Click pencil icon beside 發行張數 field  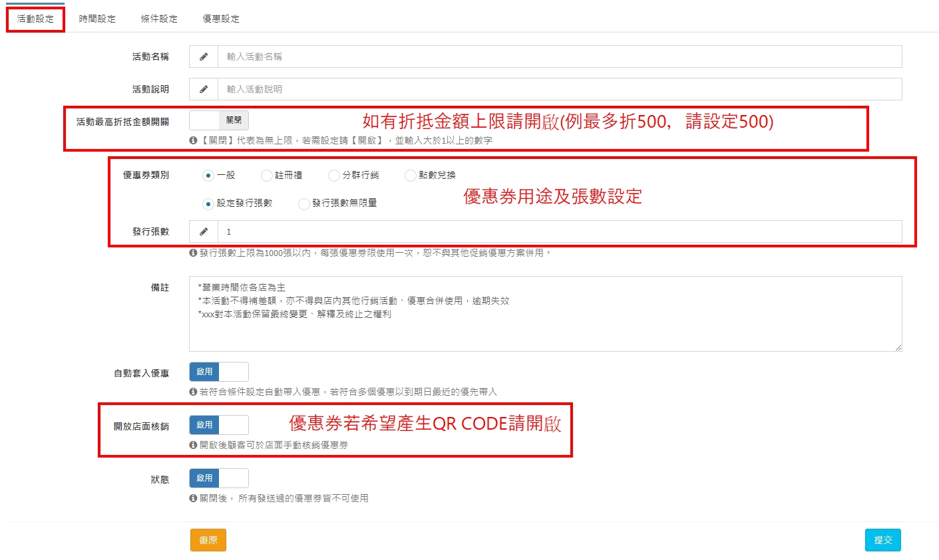tap(204, 231)
